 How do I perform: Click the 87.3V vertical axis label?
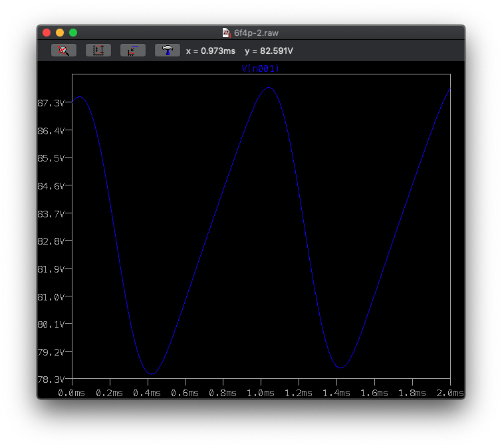pyautogui.click(x=51, y=103)
